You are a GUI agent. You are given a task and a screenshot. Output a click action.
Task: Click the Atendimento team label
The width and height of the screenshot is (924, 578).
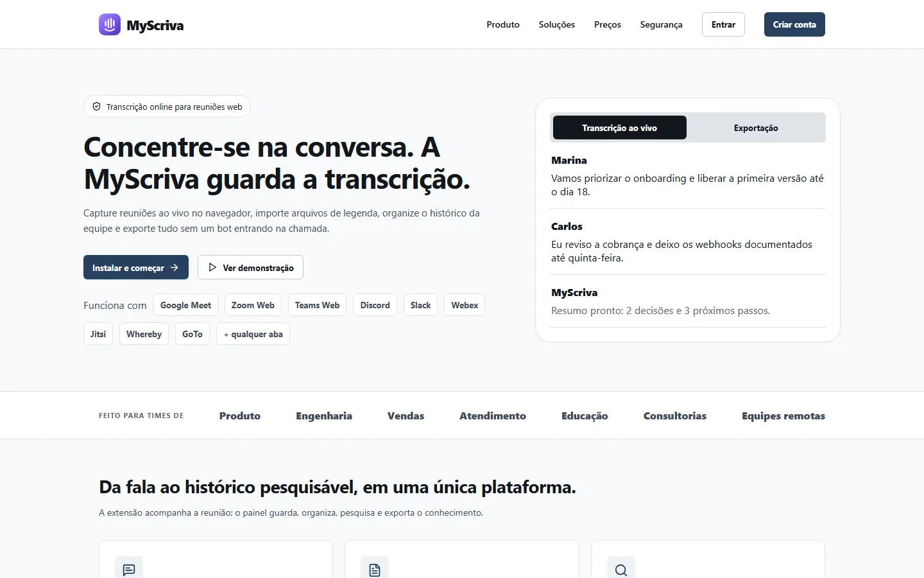point(493,416)
